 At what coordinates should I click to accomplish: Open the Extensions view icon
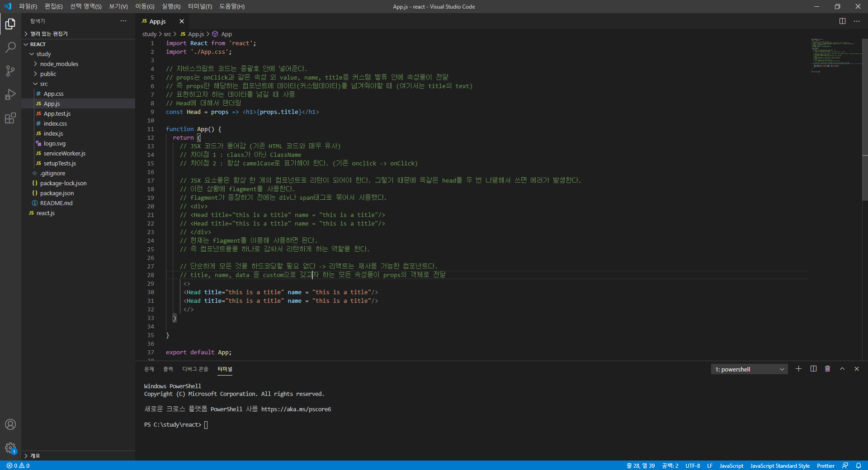pos(10,118)
